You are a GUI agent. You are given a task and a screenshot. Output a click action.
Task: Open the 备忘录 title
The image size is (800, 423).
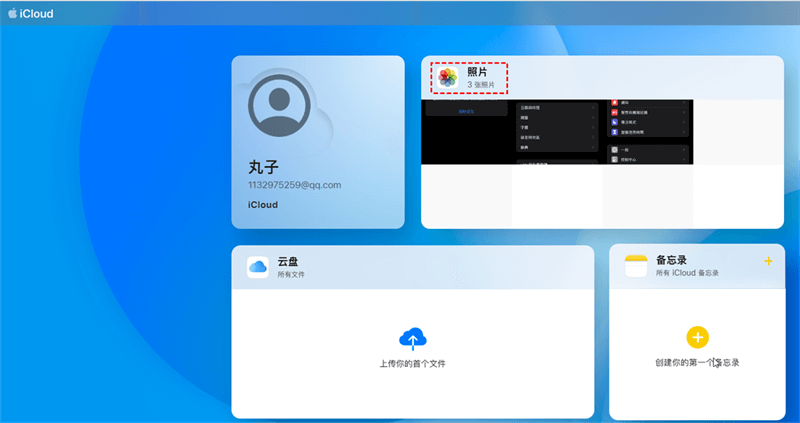(671, 260)
